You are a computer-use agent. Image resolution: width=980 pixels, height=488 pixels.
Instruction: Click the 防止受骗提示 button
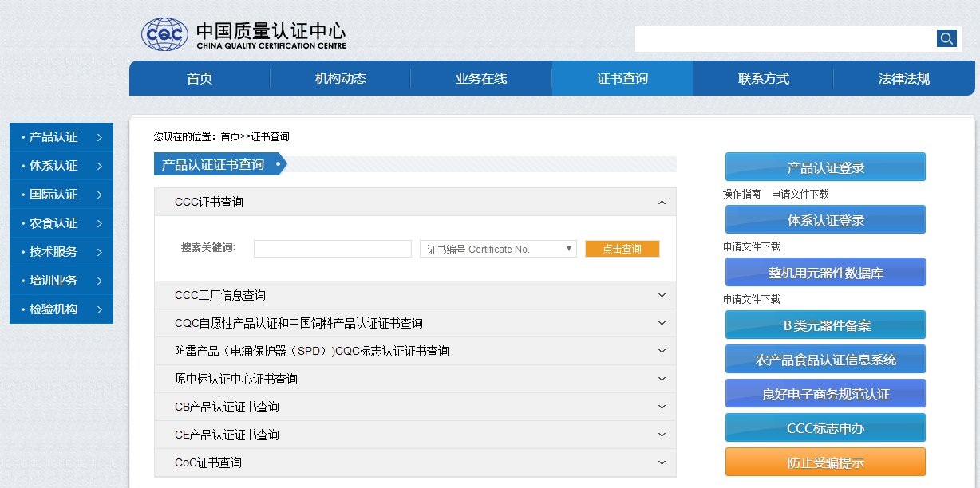pyautogui.click(x=824, y=462)
